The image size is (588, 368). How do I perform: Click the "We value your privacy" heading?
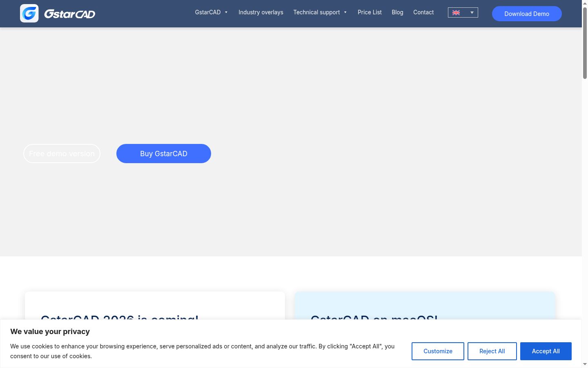coord(50,332)
